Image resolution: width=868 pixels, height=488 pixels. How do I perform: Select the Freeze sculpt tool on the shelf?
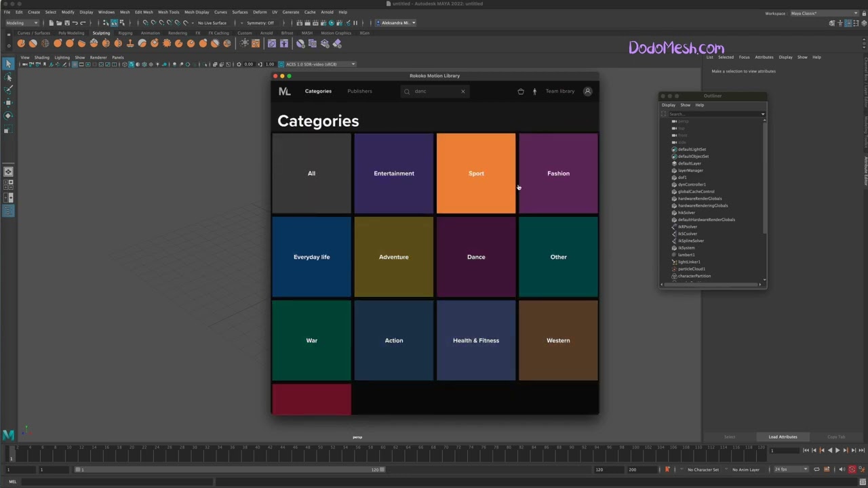[x=227, y=43]
